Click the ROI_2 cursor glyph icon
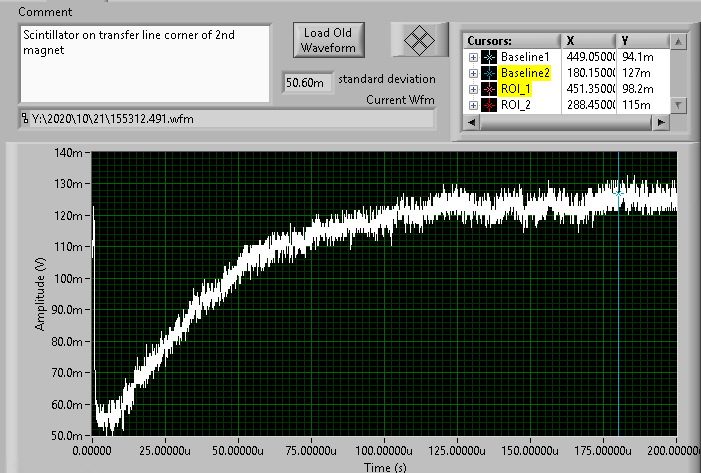The width and height of the screenshot is (701, 473). tap(489, 105)
